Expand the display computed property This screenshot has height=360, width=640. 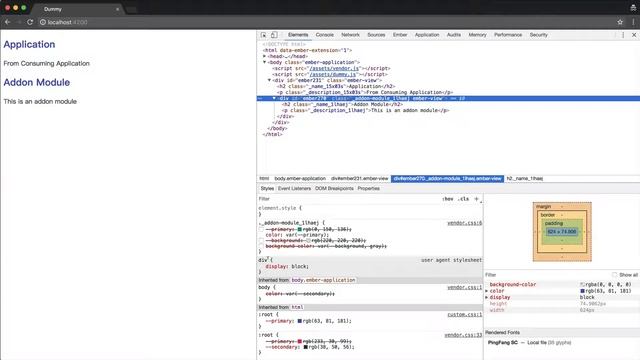tap(487, 298)
